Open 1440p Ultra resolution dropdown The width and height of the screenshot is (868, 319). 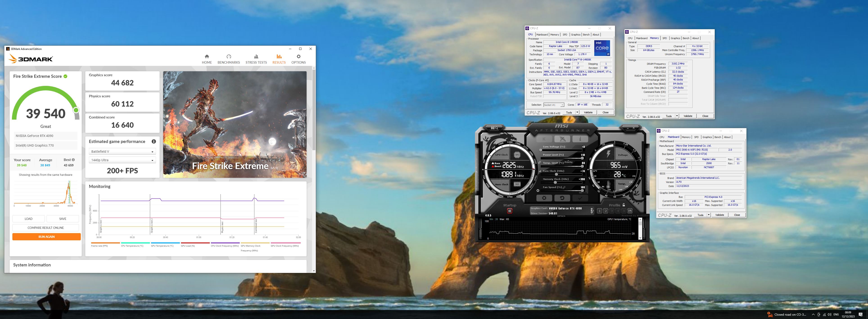point(122,160)
